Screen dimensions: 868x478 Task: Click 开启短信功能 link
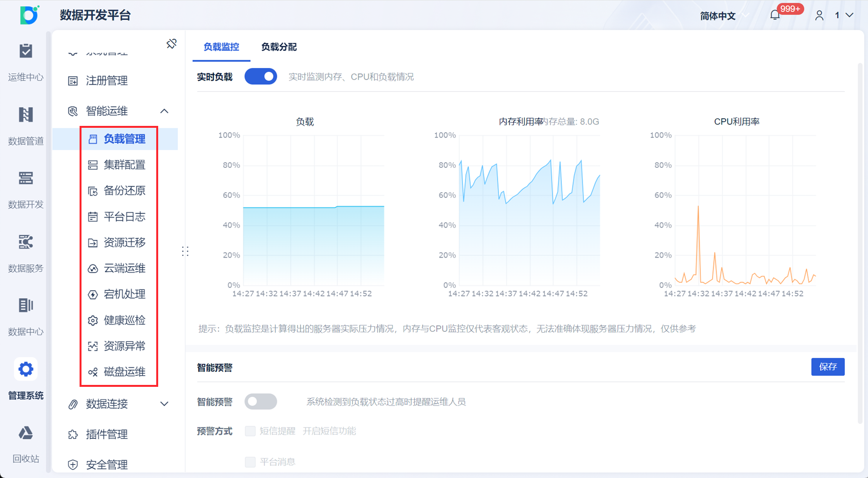coord(329,431)
